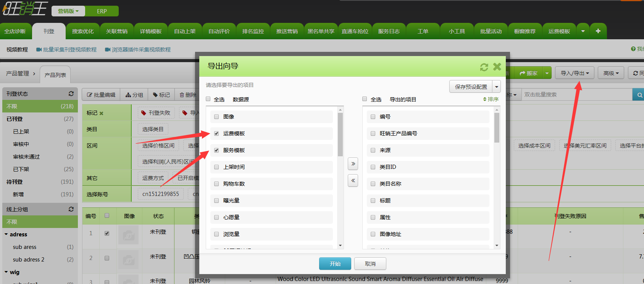Move selected items right with » arrow
The height and width of the screenshot is (284, 644).
353,164
